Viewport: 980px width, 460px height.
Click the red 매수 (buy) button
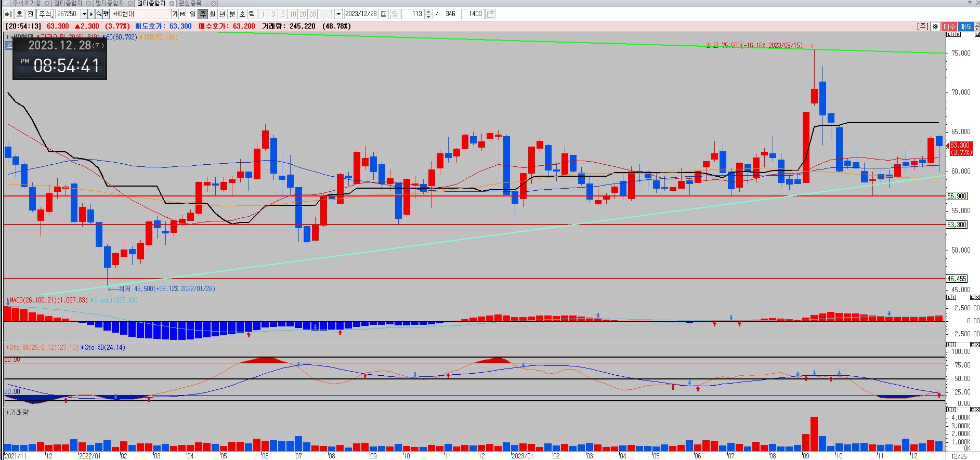949,27
